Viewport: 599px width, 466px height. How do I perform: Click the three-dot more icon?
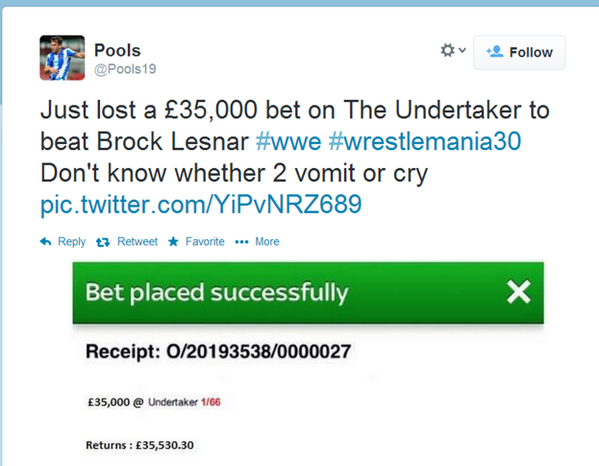pyautogui.click(x=242, y=242)
